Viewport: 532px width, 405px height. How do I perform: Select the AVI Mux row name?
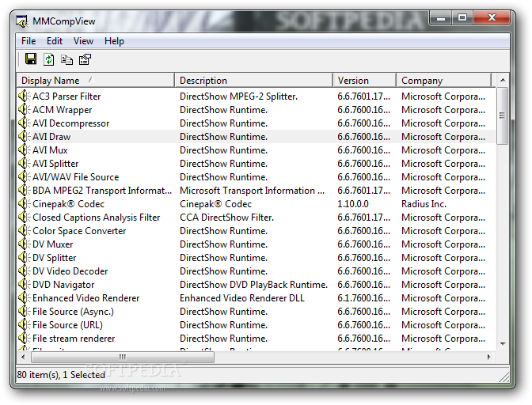(50, 150)
